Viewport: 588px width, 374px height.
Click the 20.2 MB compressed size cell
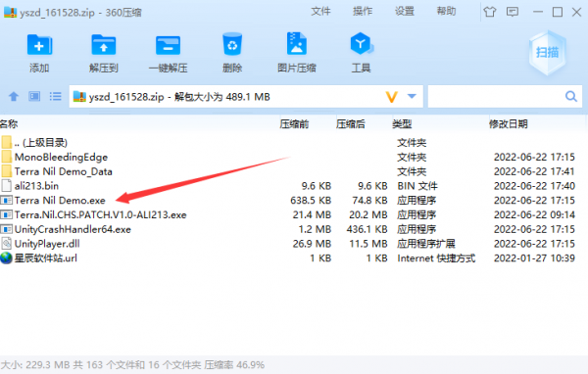(x=367, y=214)
